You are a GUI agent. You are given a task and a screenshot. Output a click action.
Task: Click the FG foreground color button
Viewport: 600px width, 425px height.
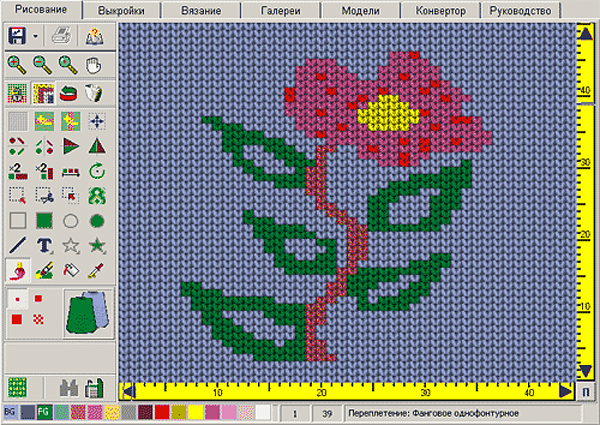click(x=45, y=412)
